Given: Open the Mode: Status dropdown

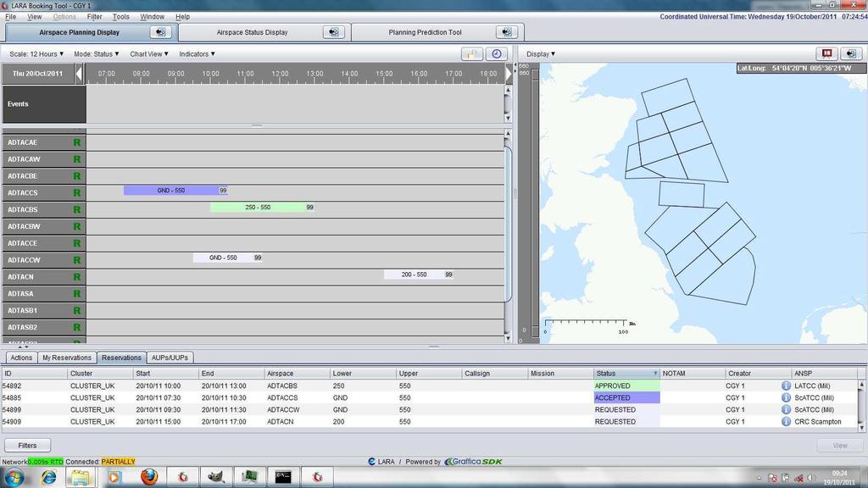Looking at the screenshot, I should pyautogui.click(x=97, y=54).
